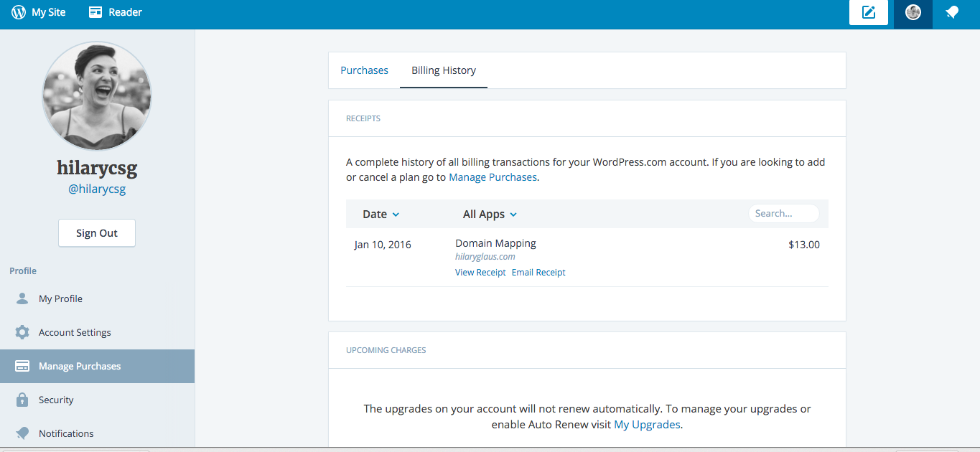Select the Billing History tab
980x452 pixels.
point(444,70)
